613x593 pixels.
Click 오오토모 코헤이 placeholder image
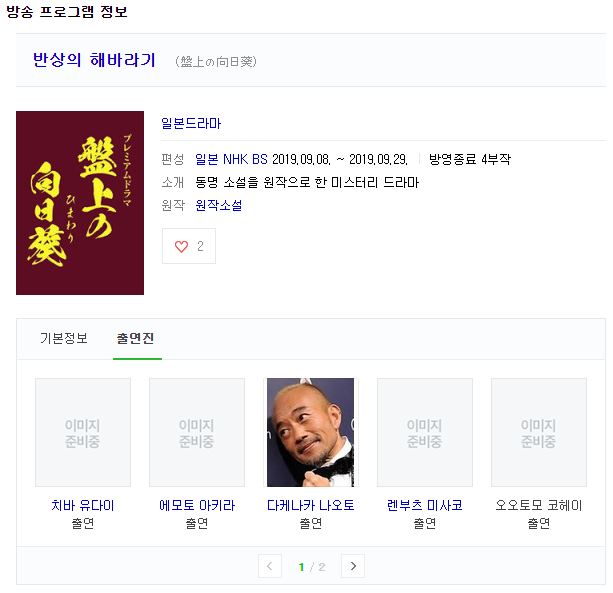pos(538,432)
